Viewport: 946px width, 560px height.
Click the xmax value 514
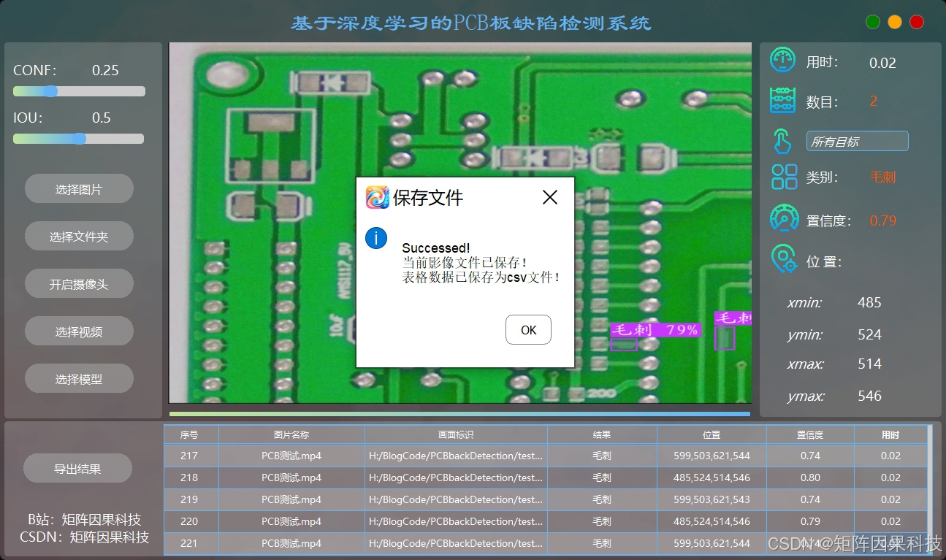pos(869,364)
